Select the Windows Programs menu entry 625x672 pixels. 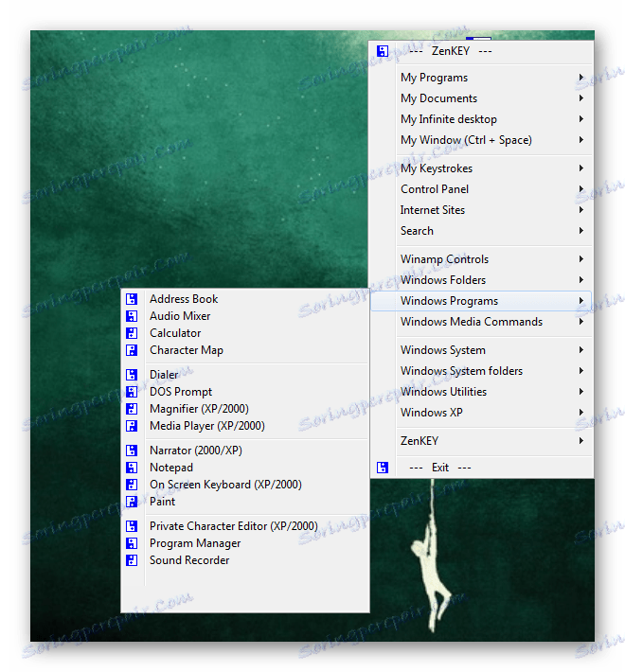(x=481, y=301)
